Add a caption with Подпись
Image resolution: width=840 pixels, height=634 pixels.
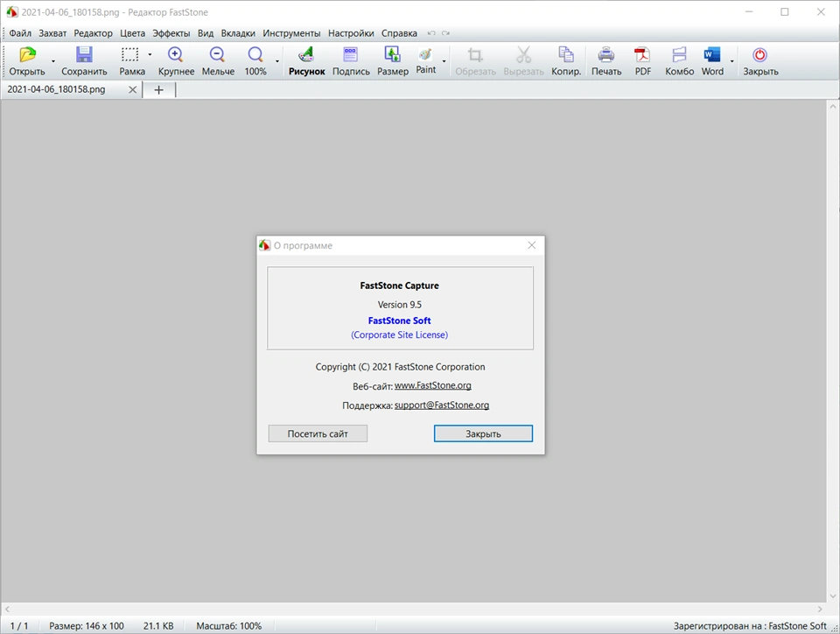tap(351, 61)
